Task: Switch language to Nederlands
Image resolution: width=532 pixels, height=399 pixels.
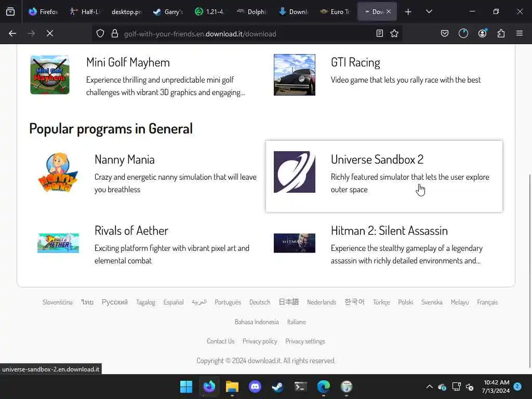Action: (x=321, y=302)
